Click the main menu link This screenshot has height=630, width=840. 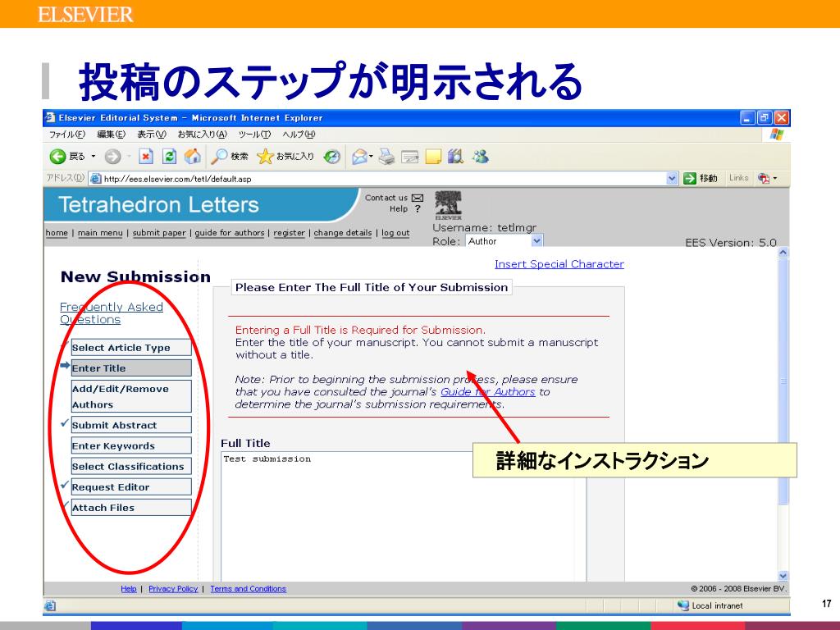point(100,232)
